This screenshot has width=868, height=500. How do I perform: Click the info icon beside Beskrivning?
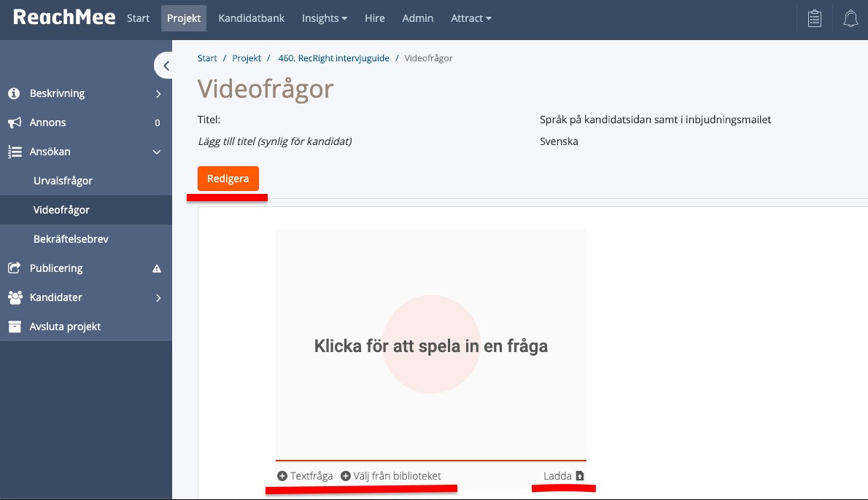[15, 93]
